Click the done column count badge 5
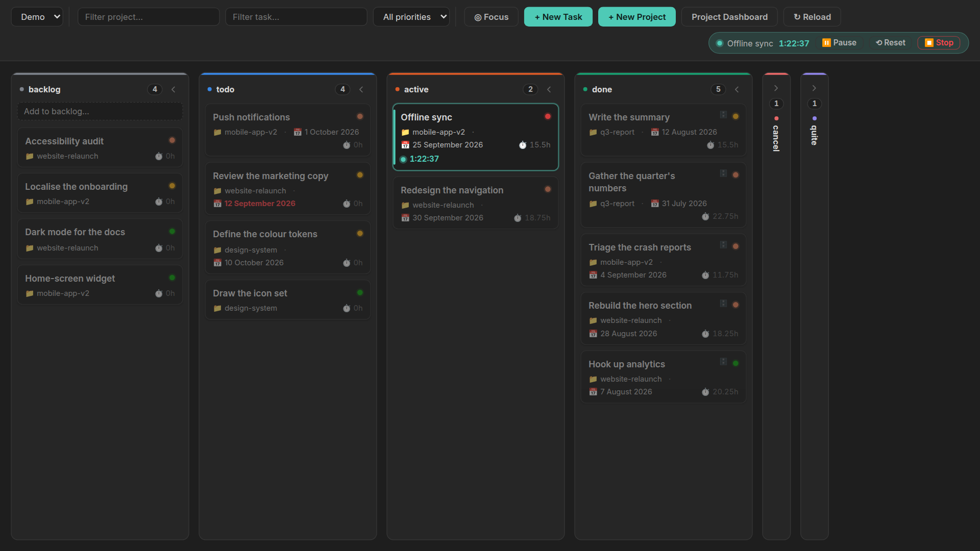 (x=718, y=89)
